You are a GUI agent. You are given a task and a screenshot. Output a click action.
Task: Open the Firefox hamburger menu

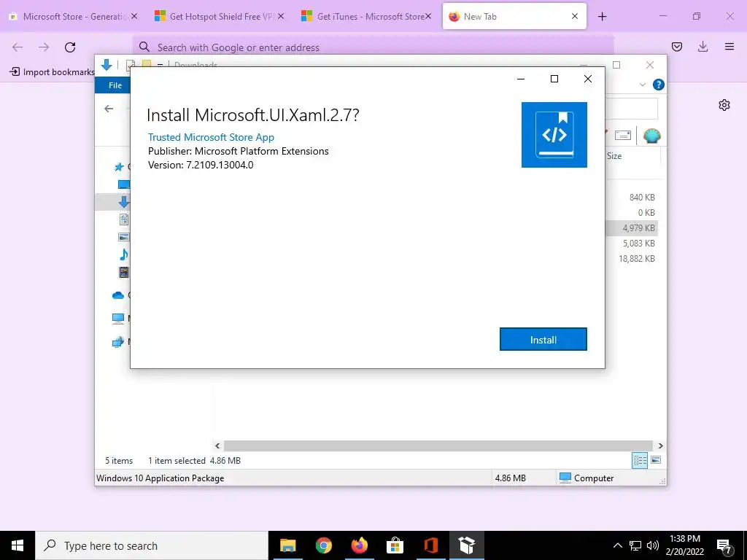pos(729,47)
